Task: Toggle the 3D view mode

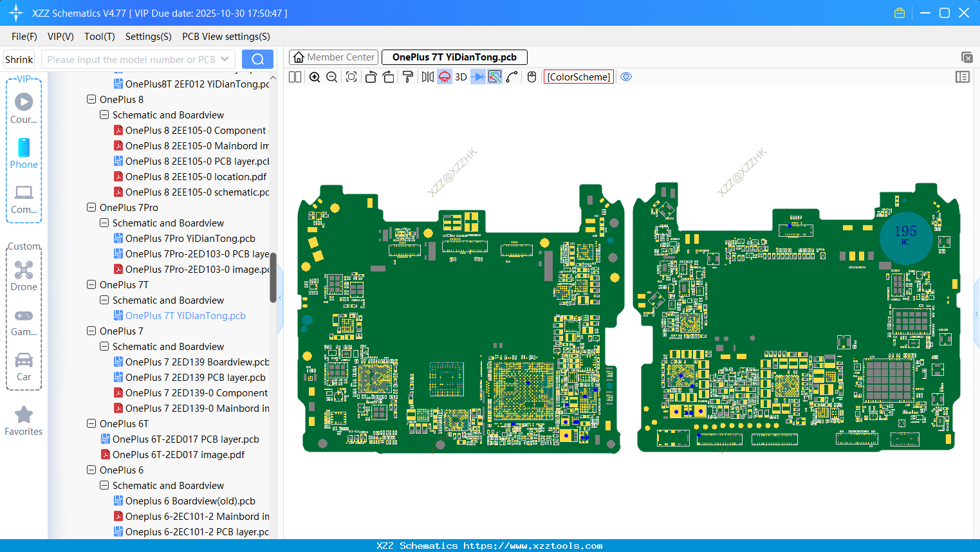Action: point(461,77)
